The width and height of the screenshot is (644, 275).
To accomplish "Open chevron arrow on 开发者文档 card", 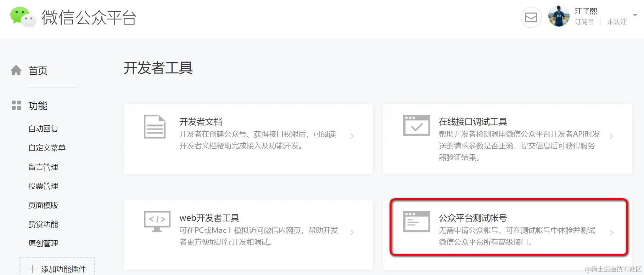I will pos(352,136).
